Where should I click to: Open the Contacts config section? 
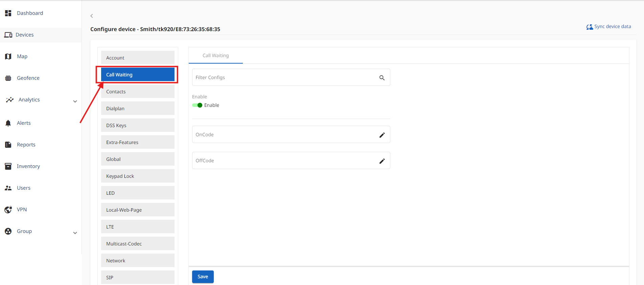coord(138,91)
